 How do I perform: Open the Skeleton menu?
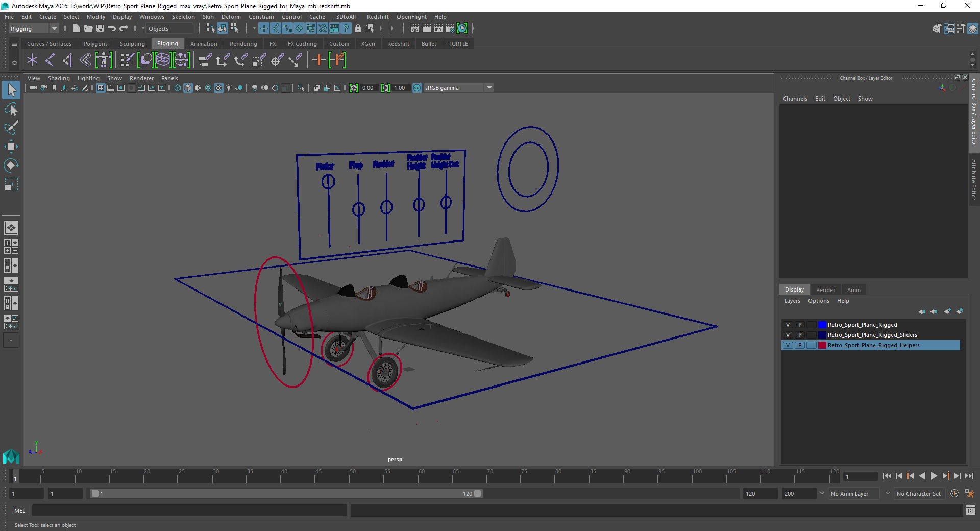click(183, 17)
